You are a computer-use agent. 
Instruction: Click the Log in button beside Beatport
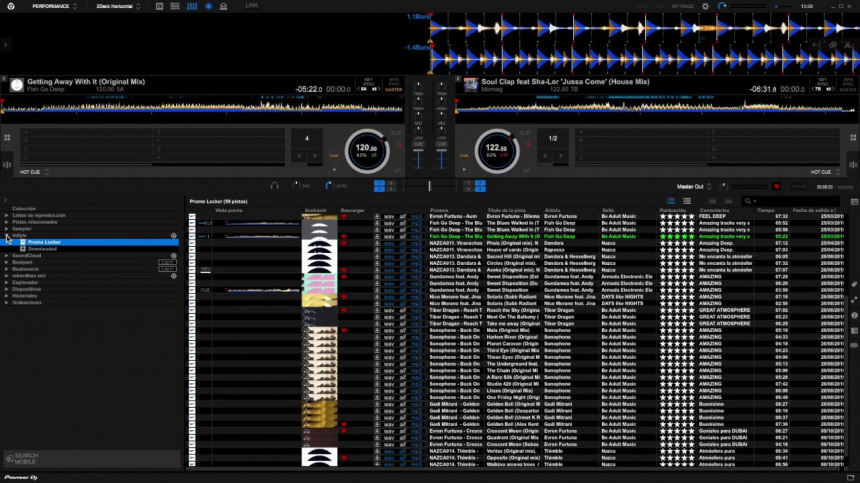pos(167,262)
